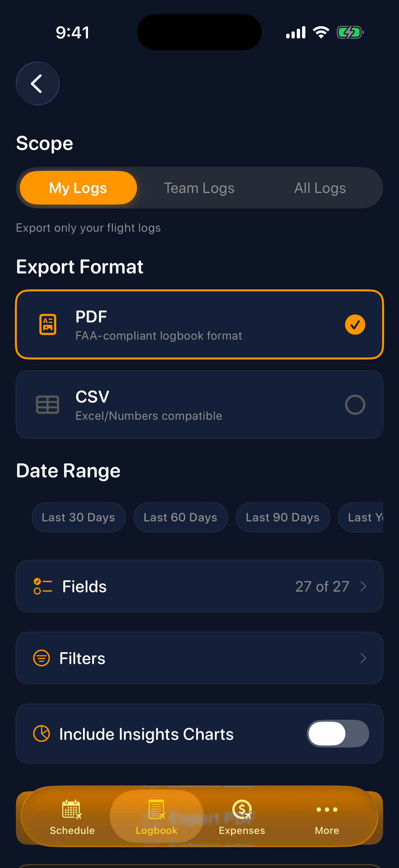Image resolution: width=399 pixels, height=868 pixels.
Task: Open the Filters section
Action: (199, 657)
